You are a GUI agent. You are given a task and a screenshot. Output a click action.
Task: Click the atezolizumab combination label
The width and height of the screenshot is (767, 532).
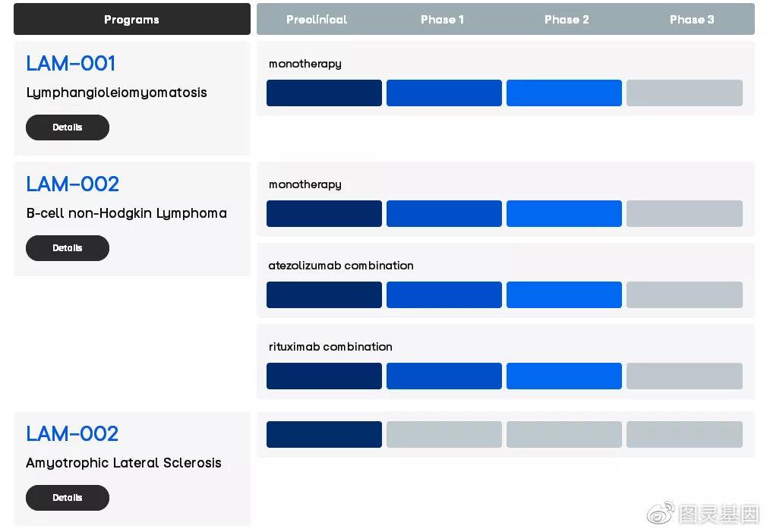(x=341, y=266)
